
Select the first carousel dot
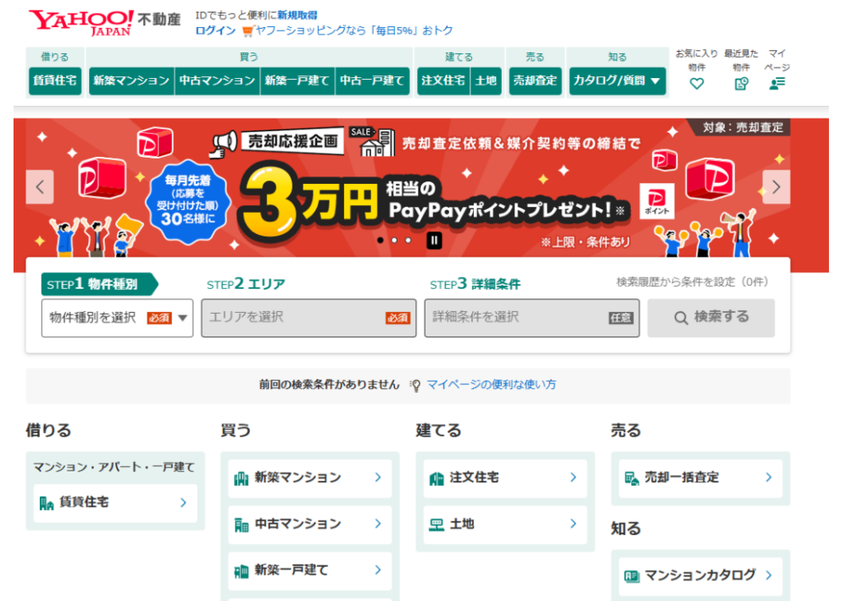380,240
